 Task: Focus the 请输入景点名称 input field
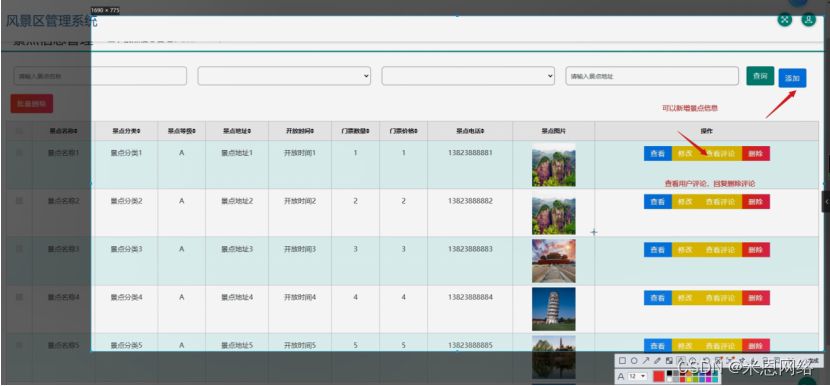(100, 76)
